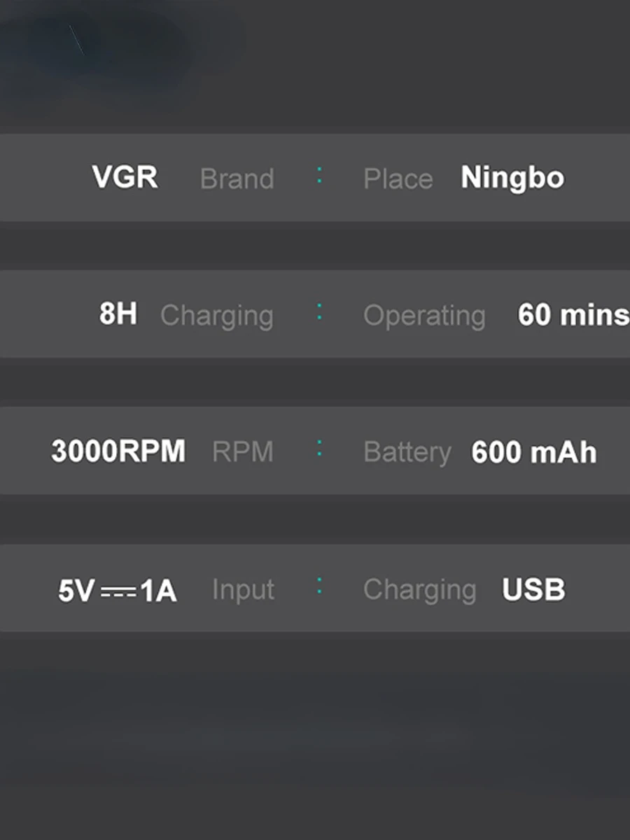Image resolution: width=630 pixels, height=840 pixels.
Task: Click the 8H charging time value
Action: [118, 314]
